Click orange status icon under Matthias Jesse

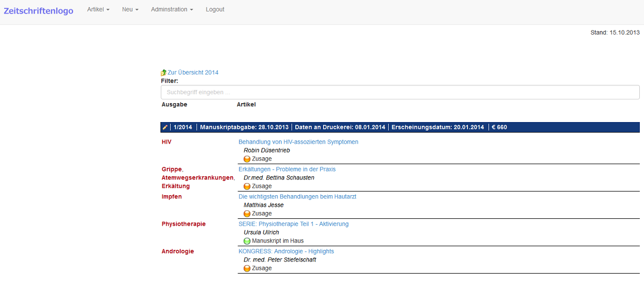[247, 214]
